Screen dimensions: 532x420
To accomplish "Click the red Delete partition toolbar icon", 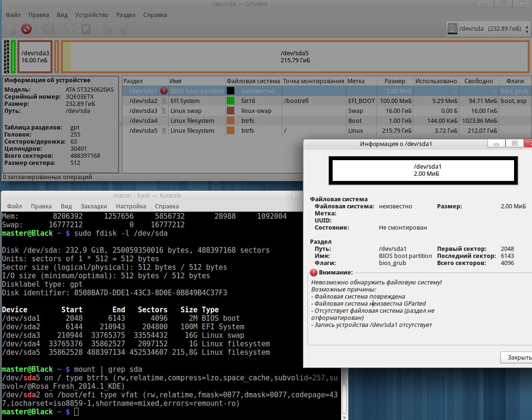I will [x=26, y=29].
